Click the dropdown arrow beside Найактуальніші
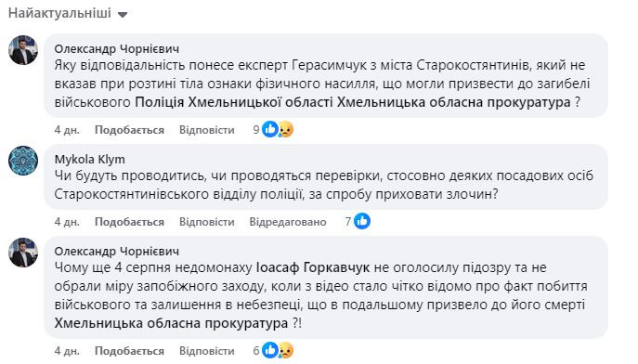Viewport: 638px width, 364px height. [x=123, y=15]
